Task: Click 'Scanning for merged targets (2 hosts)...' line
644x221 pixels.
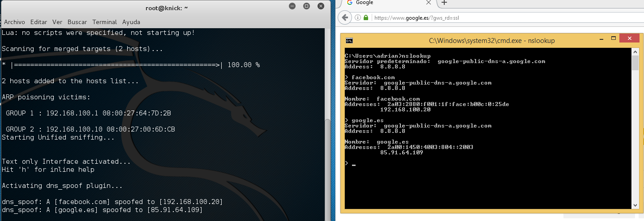Action: point(82,49)
